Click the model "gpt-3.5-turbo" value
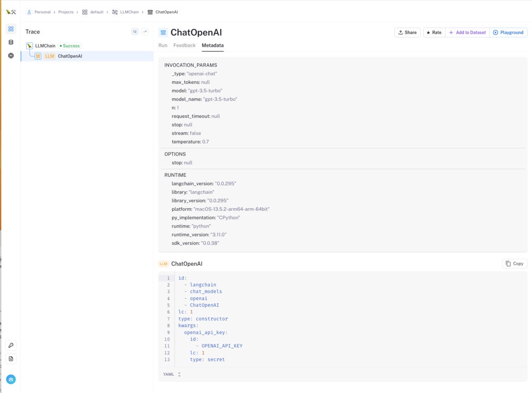Image resolution: width=532 pixels, height=393 pixels. pyautogui.click(x=205, y=91)
